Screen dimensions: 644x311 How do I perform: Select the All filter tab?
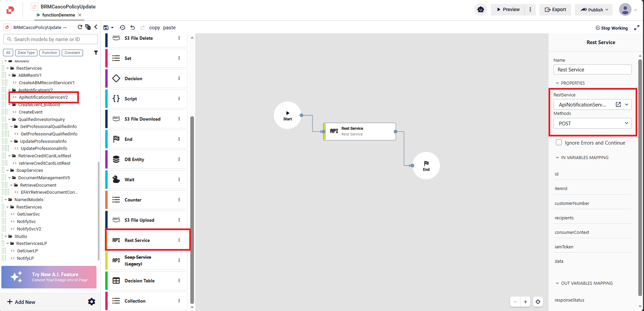[8, 53]
